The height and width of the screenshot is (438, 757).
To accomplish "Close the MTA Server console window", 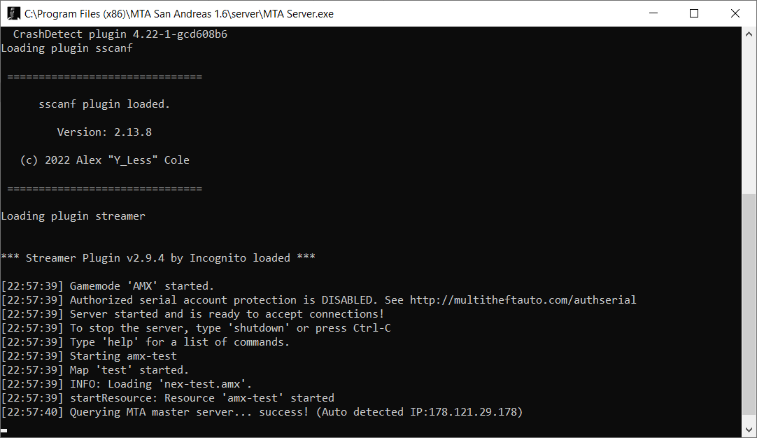I will [735, 14].
